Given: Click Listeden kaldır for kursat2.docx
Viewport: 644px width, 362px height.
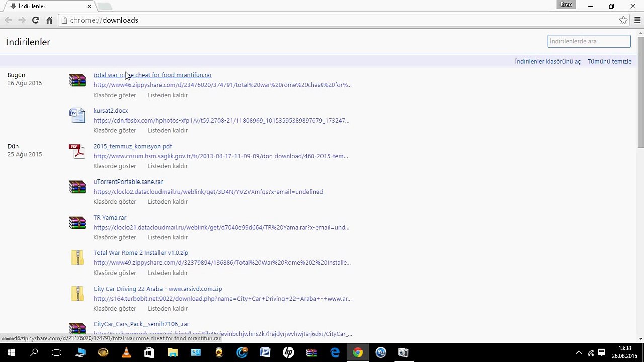Looking at the screenshot, I should [168, 130].
